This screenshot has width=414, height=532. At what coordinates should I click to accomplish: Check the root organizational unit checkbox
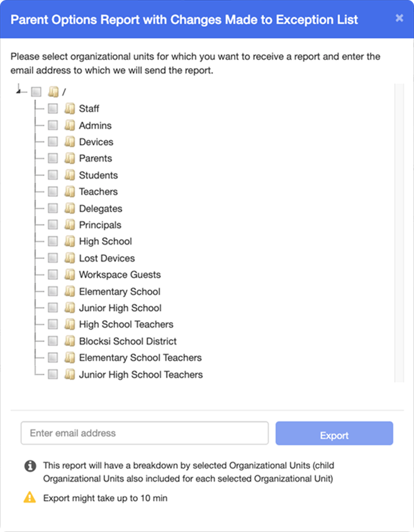coord(36,92)
